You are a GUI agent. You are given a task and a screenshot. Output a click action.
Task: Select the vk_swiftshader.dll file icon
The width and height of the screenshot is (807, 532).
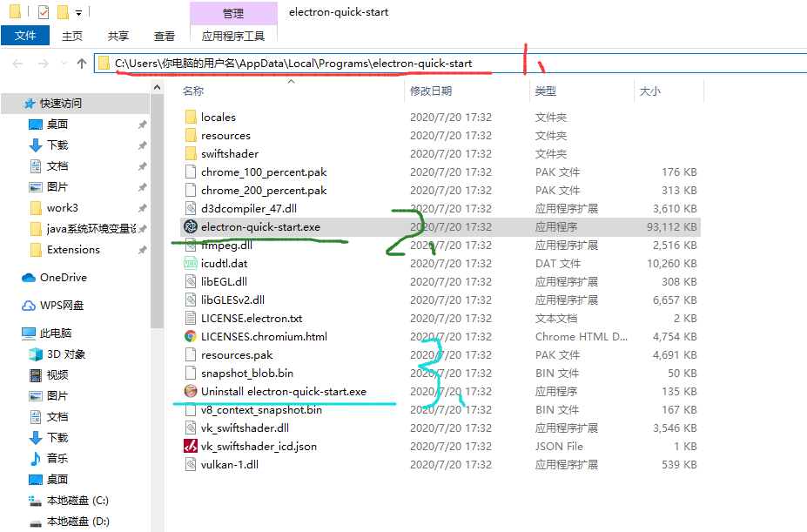coord(191,428)
